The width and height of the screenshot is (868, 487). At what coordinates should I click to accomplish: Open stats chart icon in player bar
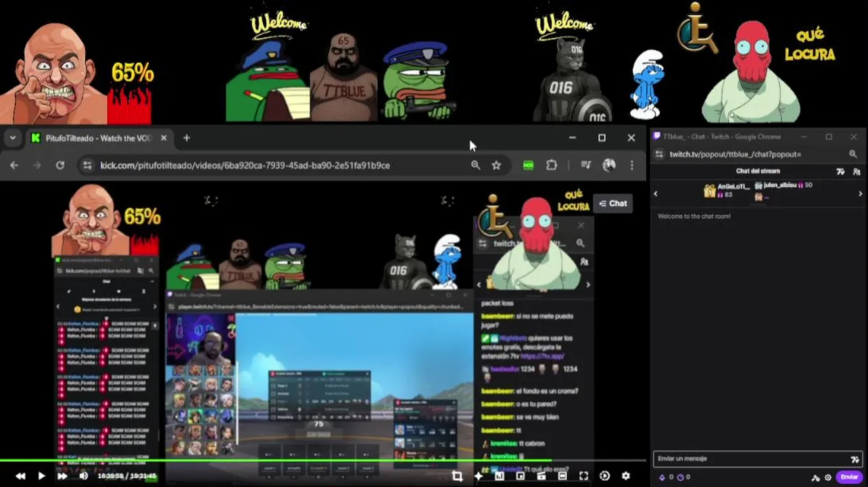tap(500, 476)
